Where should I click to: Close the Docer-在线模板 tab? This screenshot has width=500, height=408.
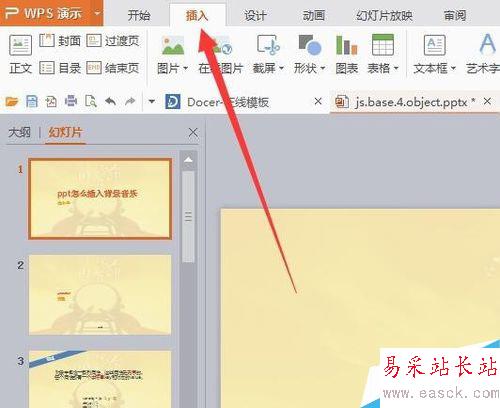point(318,101)
